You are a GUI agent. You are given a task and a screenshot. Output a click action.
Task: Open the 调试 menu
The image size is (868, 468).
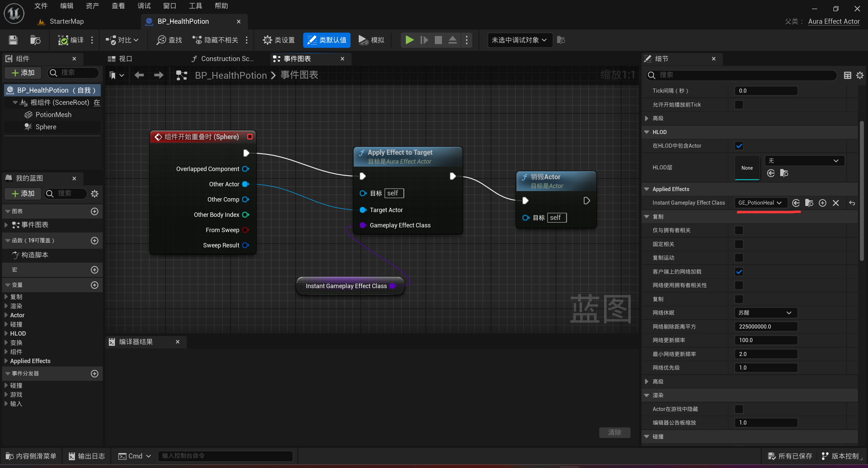[144, 6]
